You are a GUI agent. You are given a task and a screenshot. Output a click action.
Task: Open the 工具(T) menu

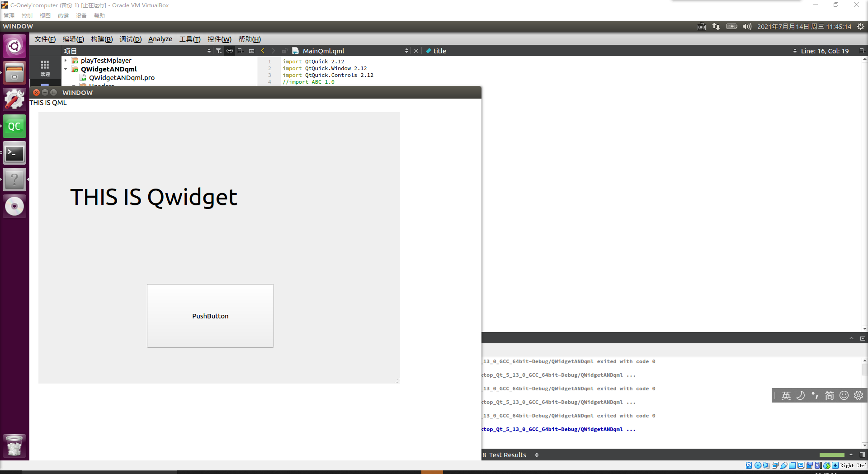189,39
